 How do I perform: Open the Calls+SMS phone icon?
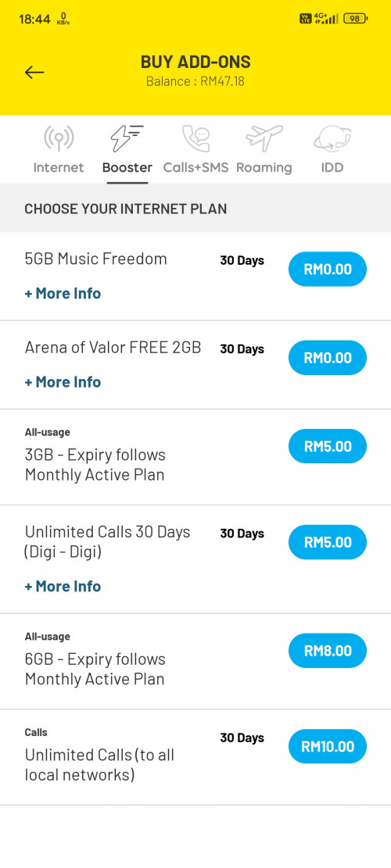[x=195, y=138]
